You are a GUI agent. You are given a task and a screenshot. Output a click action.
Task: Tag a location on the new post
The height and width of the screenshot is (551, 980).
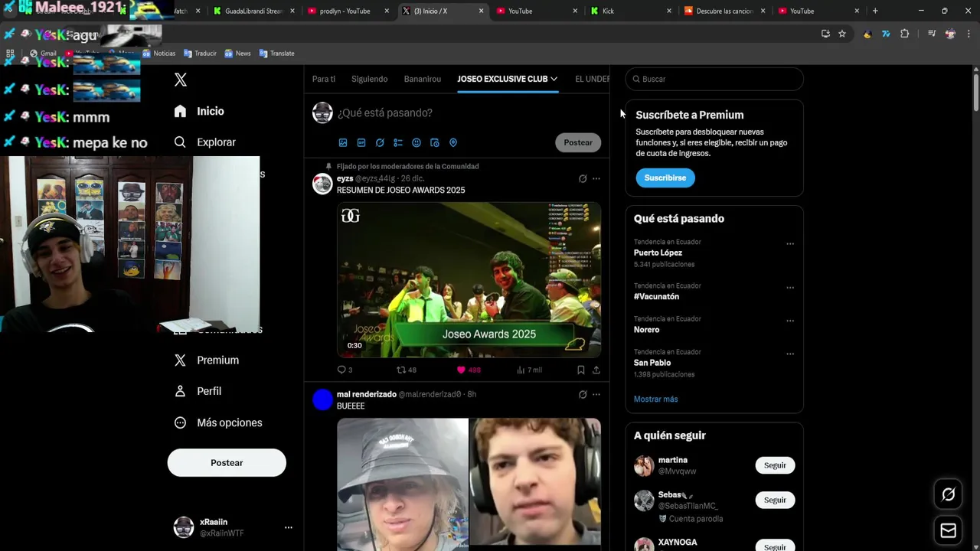[453, 142]
